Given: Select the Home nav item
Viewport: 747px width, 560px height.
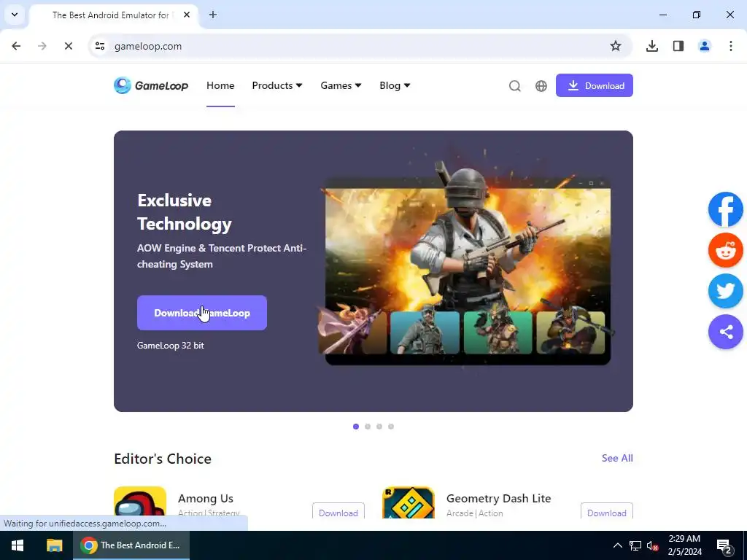Looking at the screenshot, I should pyautogui.click(x=220, y=86).
